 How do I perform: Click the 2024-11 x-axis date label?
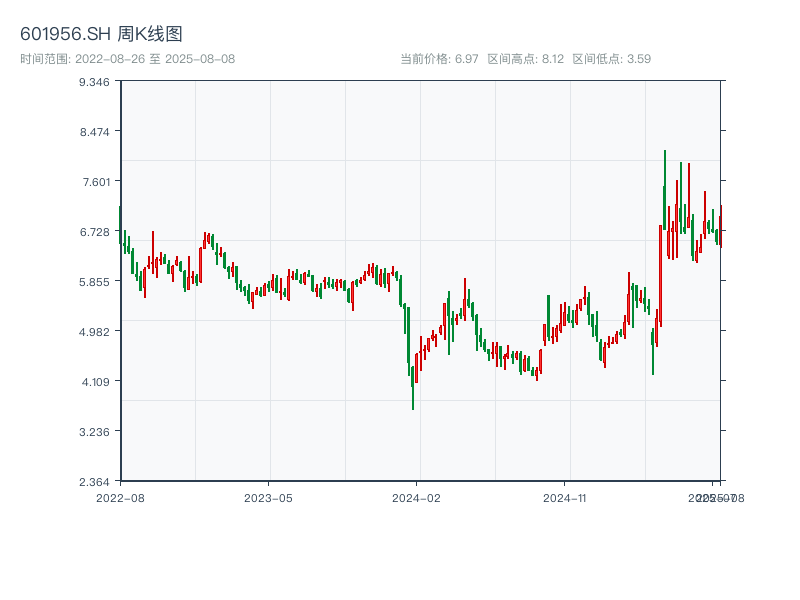[565, 497]
